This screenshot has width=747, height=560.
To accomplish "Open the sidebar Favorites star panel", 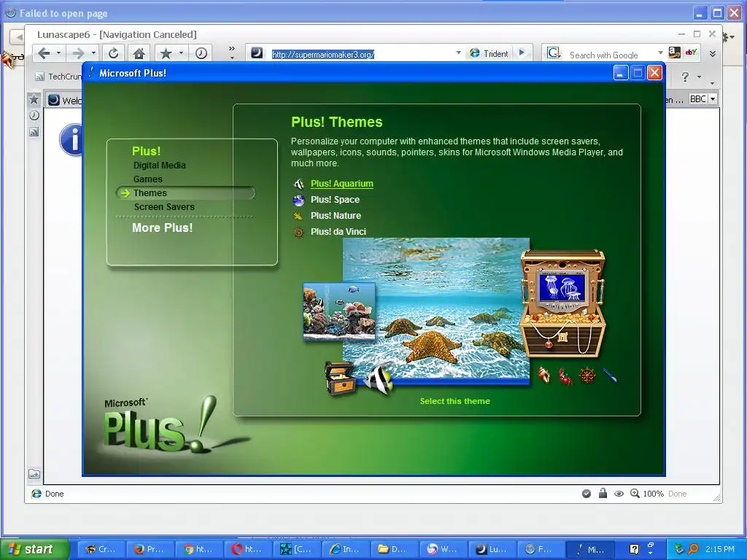I will coord(34,99).
